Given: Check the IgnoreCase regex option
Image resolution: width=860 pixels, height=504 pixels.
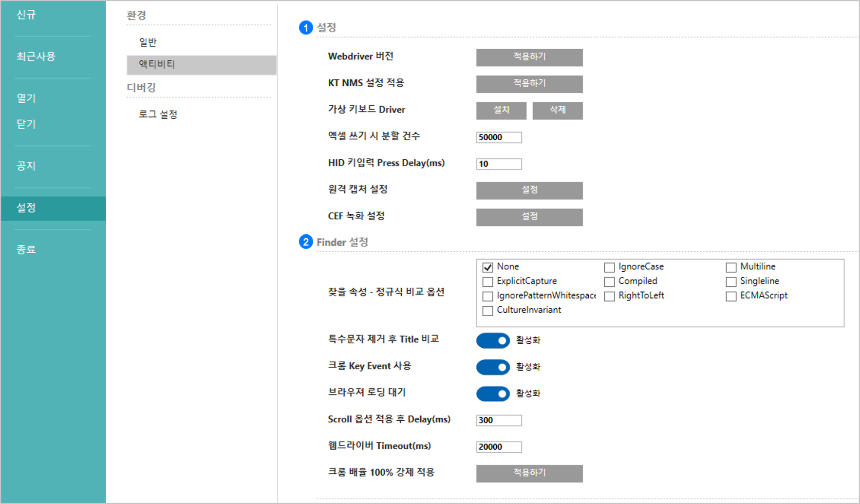Looking at the screenshot, I should click(x=609, y=267).
